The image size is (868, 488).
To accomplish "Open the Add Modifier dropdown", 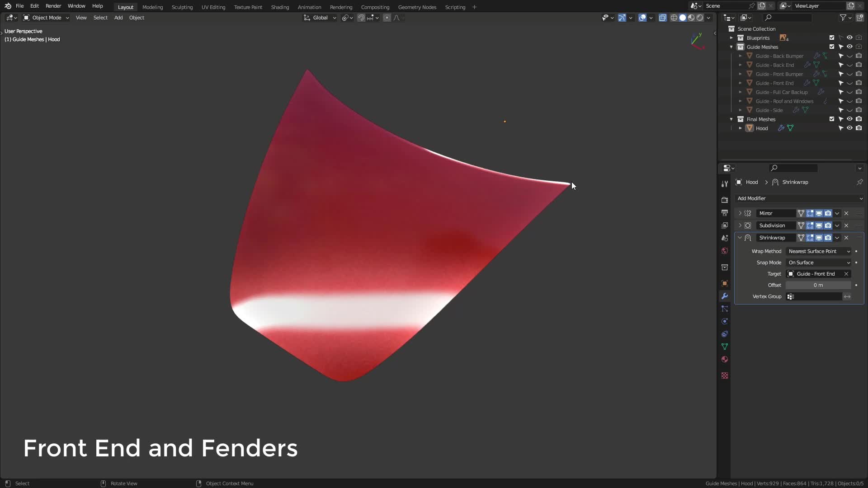I will [x=799, y=198].
